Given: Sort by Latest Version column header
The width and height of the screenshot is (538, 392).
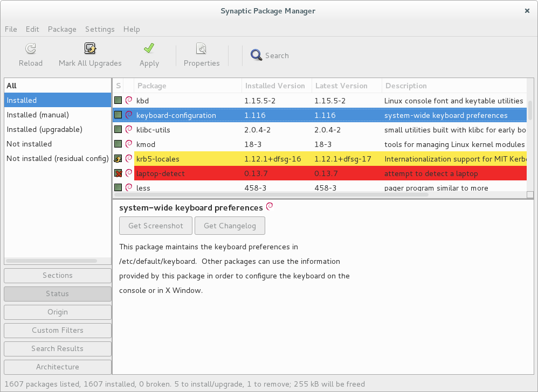Looking at the screenshot, I should coord(347,86).
